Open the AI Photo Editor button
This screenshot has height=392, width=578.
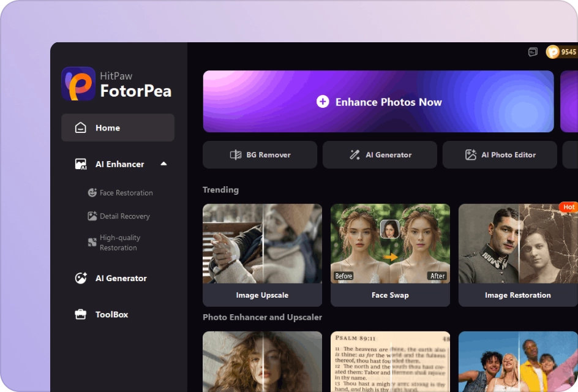[x=500, y=155]
